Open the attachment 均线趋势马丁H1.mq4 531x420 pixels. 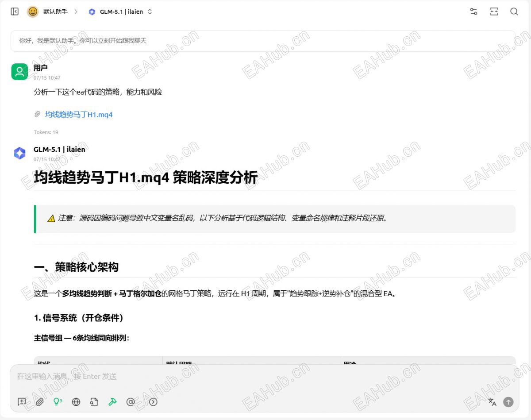click(79, 115)
